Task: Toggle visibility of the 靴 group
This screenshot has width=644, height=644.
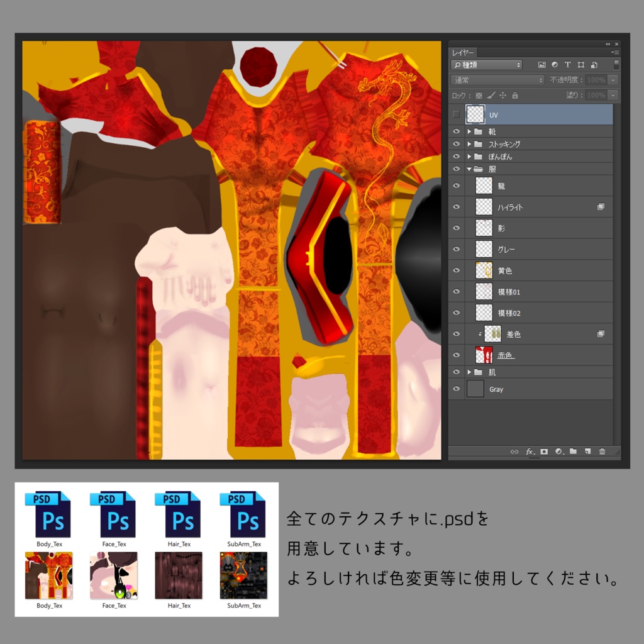Action: click(x=456, y=131)
